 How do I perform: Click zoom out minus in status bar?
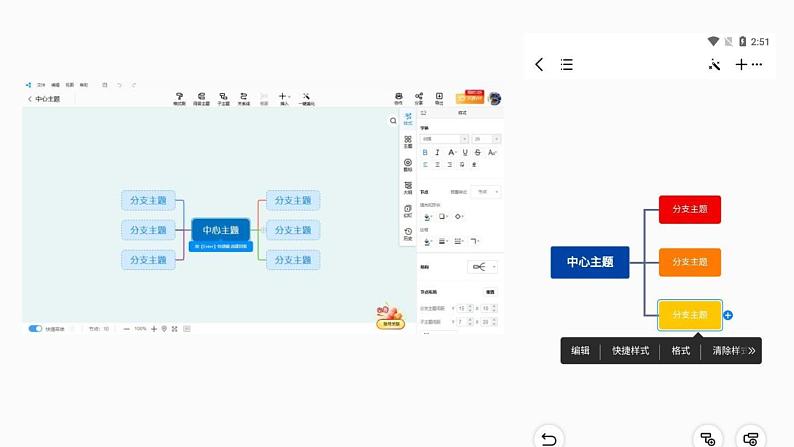[127, 329]
